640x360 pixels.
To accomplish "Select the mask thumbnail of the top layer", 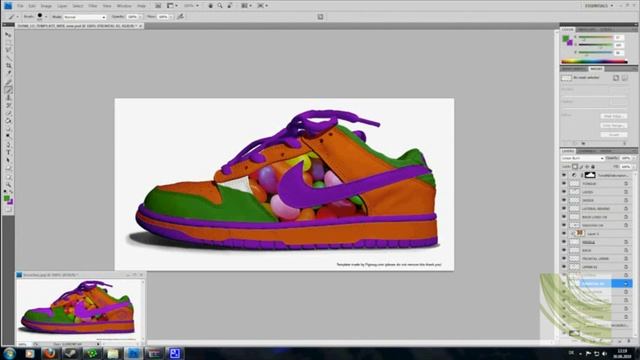I will tap(590, 175).
